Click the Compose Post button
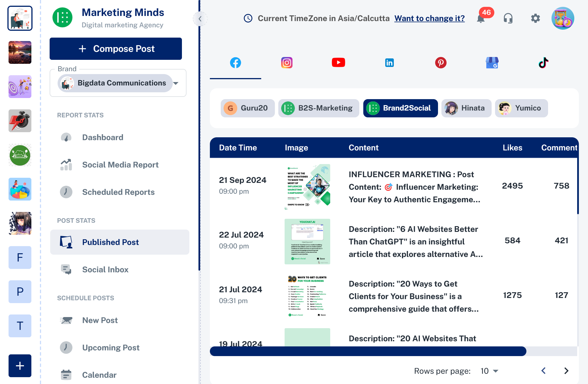The image size is (588, 384). 116,49
